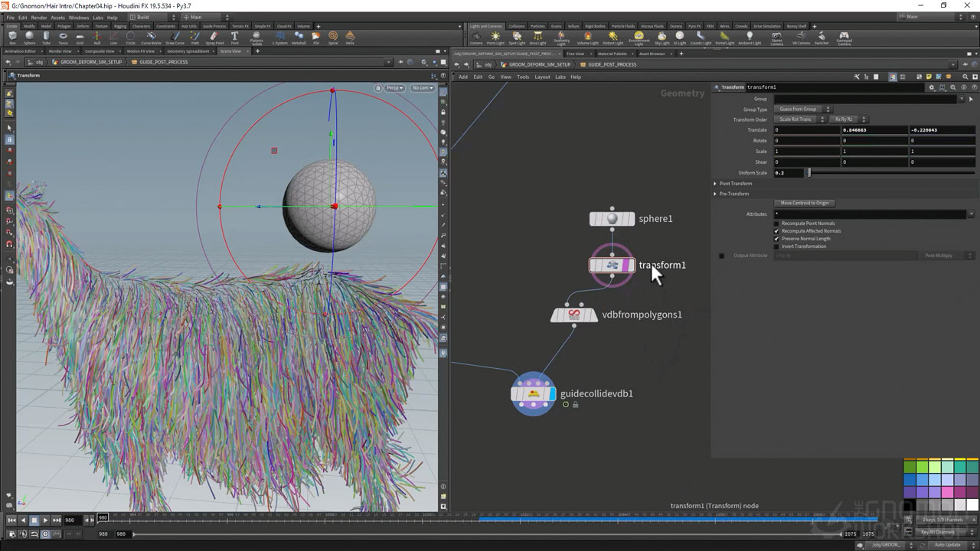The height and width of the screenshot is (551, 980).
Task: Open the Render menu
Action: [x=38, y=17]
